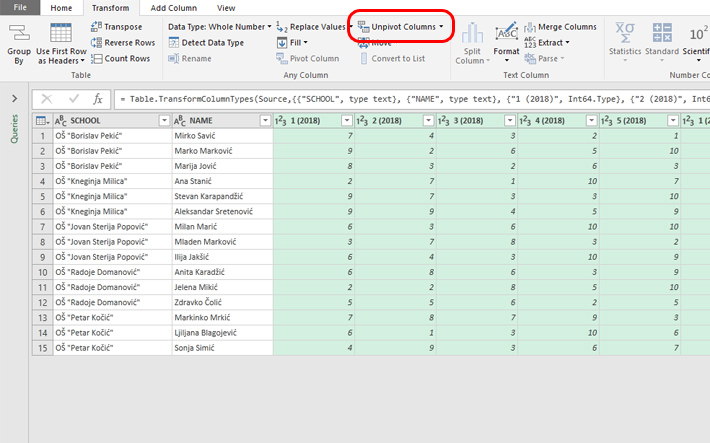Click the cell Zdravko Čolić
The width and height of the screenshot is (710, 443).
(x=222, y=303)
